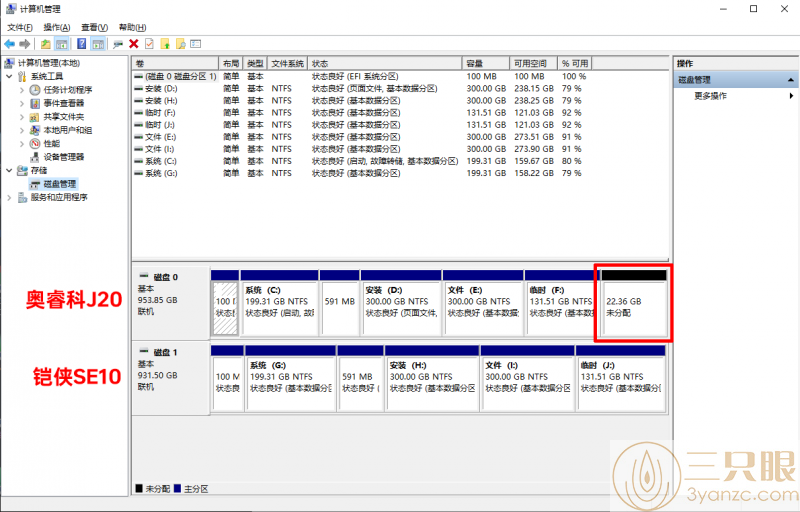Expand 任务计划程序 chevron

pyautogui.click(x=22, y=90)
